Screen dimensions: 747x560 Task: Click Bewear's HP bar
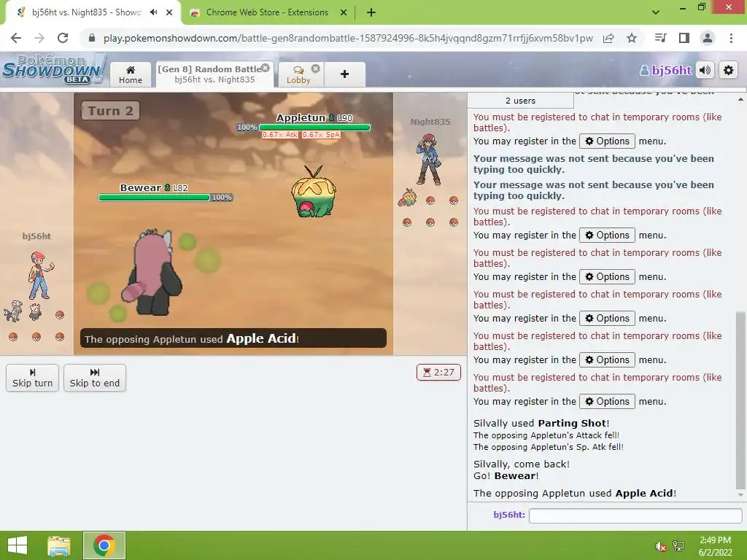155,198
